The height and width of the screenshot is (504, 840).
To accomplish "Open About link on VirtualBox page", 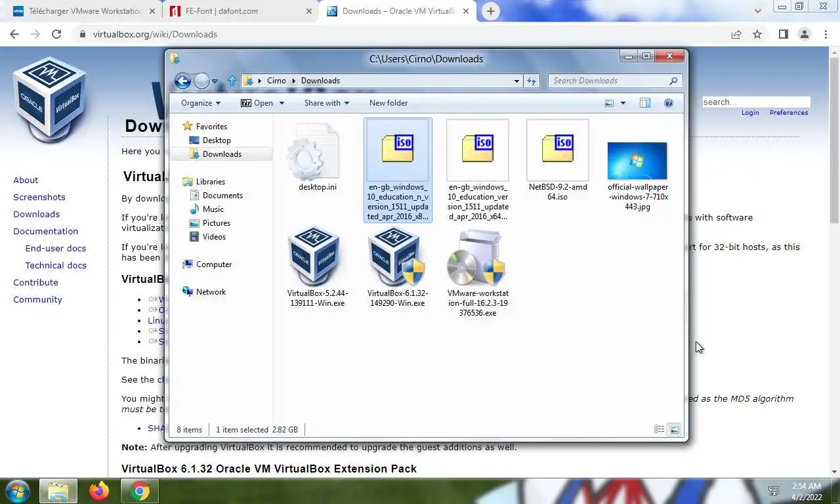I will tap(26, 180).
